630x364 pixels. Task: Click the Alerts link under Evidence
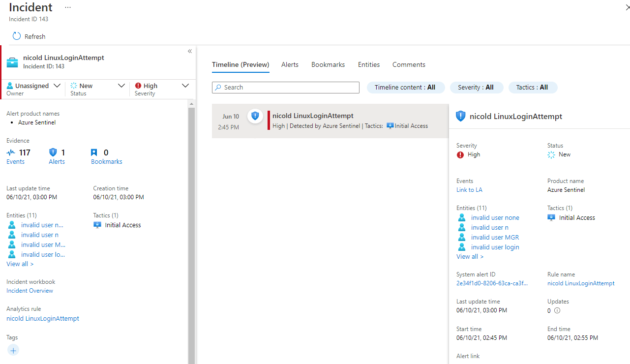pyautogui.click(x=57, y=161)
